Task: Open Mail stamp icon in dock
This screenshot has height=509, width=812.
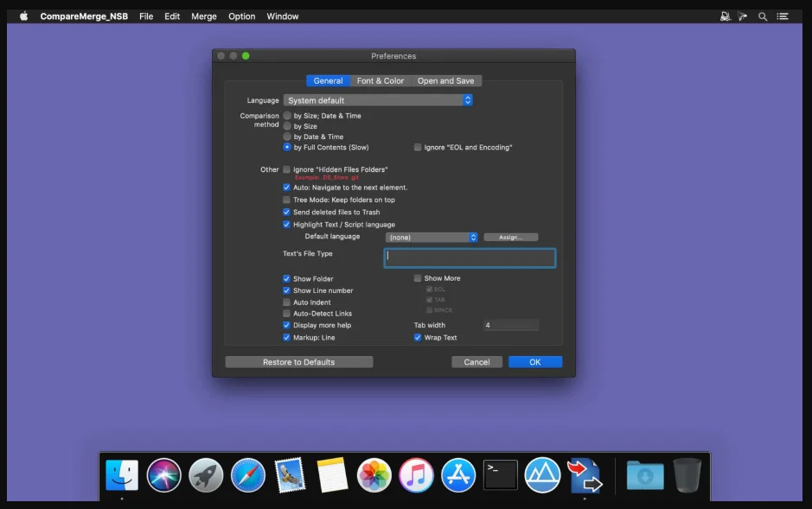Action: click(290, 474)
